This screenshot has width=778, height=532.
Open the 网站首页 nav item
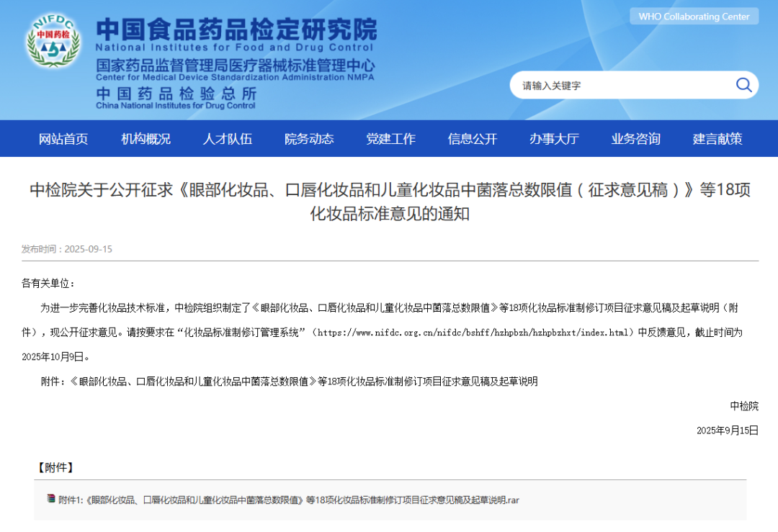63,139
